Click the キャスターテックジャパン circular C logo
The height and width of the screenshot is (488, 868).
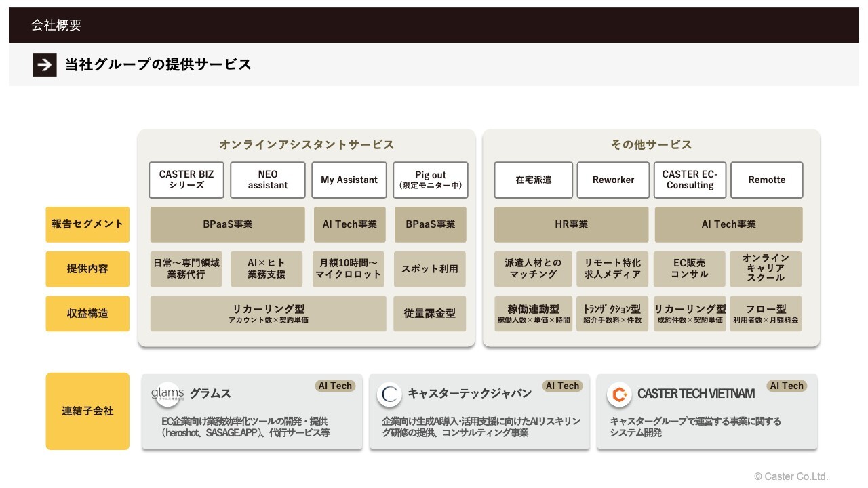point(389,394)
